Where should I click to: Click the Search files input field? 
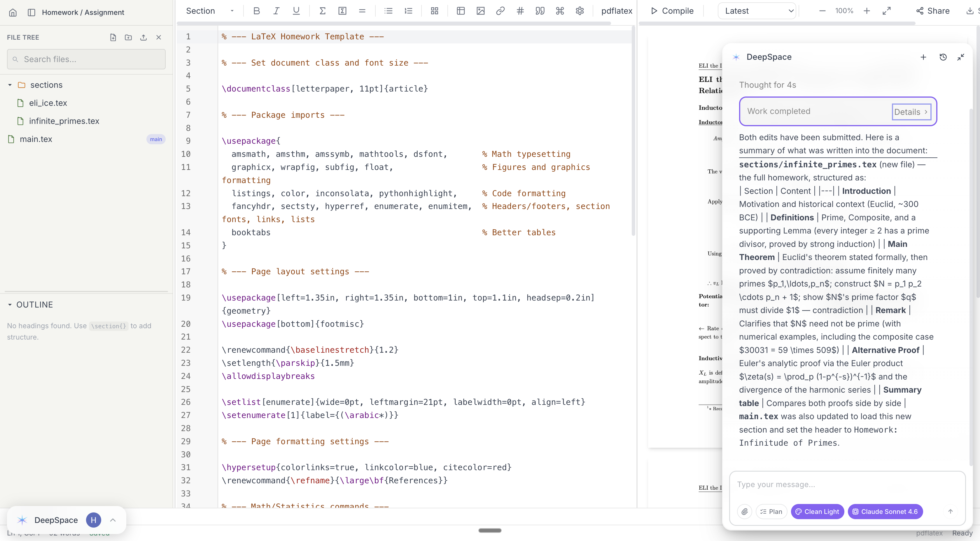[86, 59]
